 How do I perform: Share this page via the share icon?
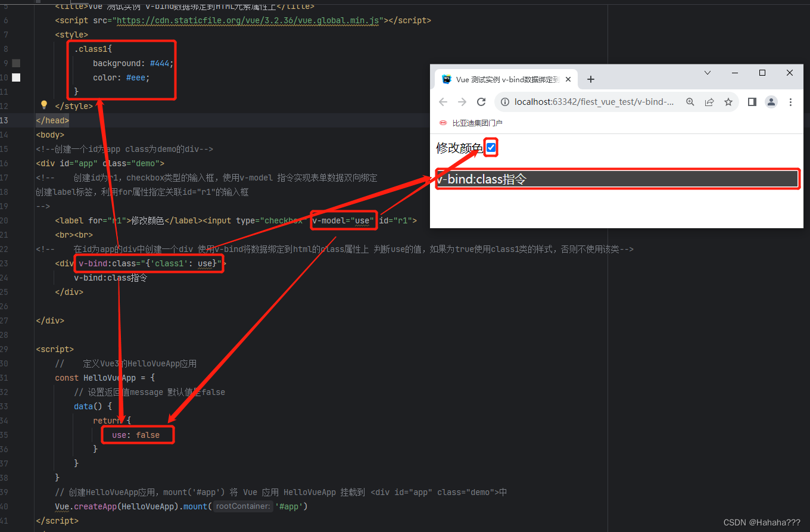point(709,102)
